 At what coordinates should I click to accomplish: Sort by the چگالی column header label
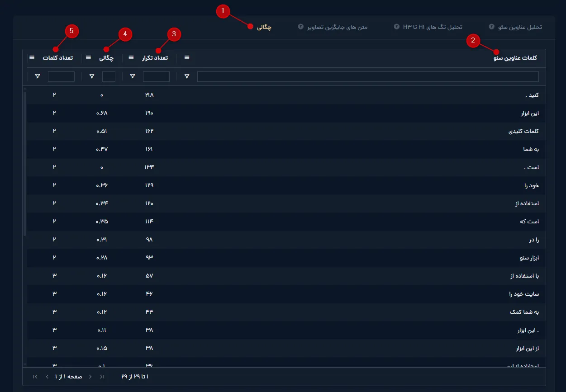point(106,58)
